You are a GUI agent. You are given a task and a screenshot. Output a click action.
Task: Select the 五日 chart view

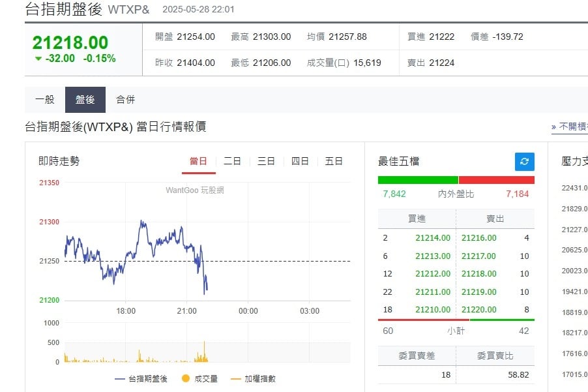334,160
